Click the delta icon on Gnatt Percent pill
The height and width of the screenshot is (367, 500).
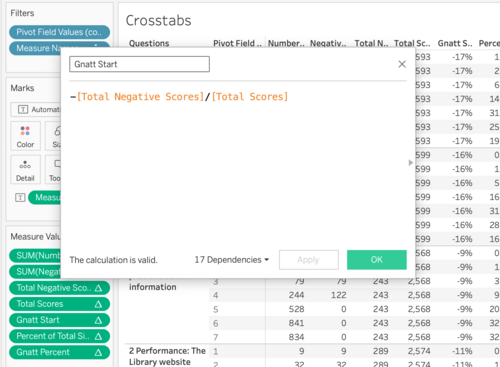tap(98, 352)
